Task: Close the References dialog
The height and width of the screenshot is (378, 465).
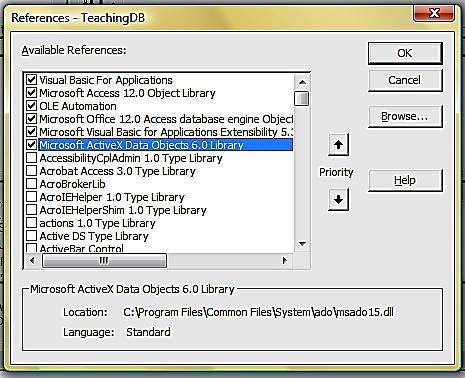Action: pyautogui.click(x=434, y=14)
